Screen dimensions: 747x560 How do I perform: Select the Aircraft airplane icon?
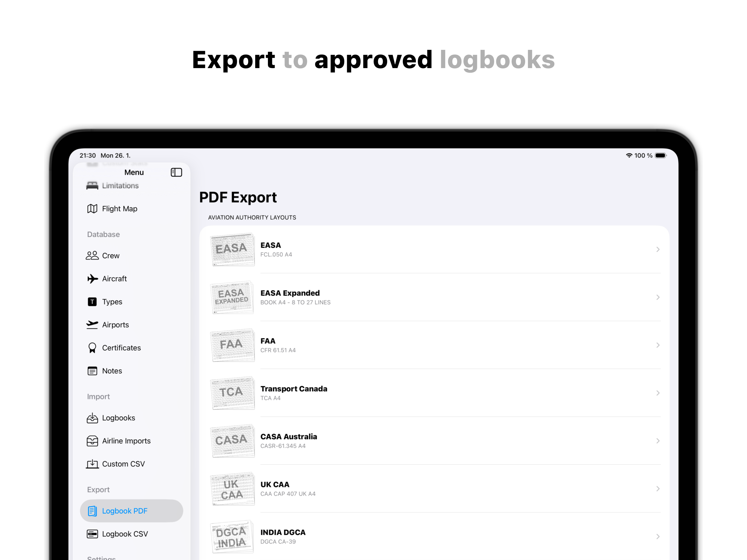click(x=92, y=279)
